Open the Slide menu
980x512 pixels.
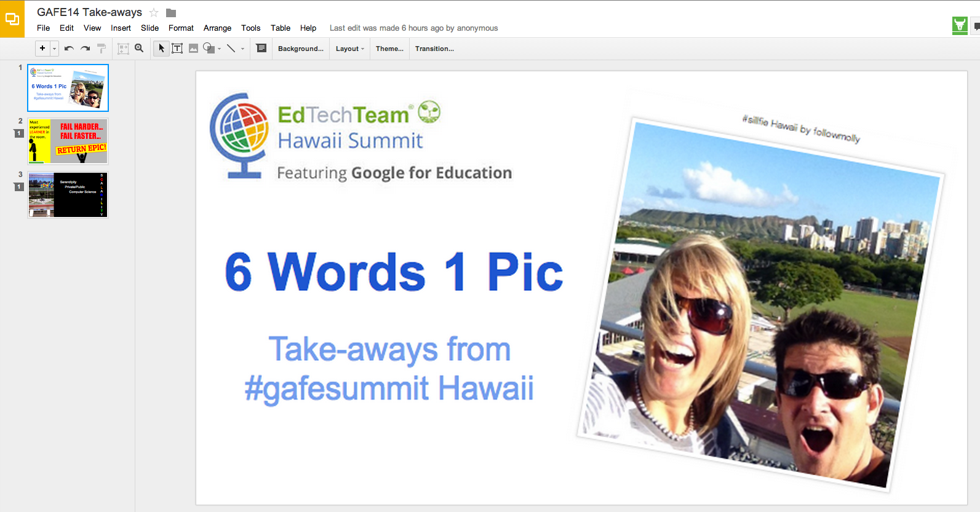click(x=149, y=28)
